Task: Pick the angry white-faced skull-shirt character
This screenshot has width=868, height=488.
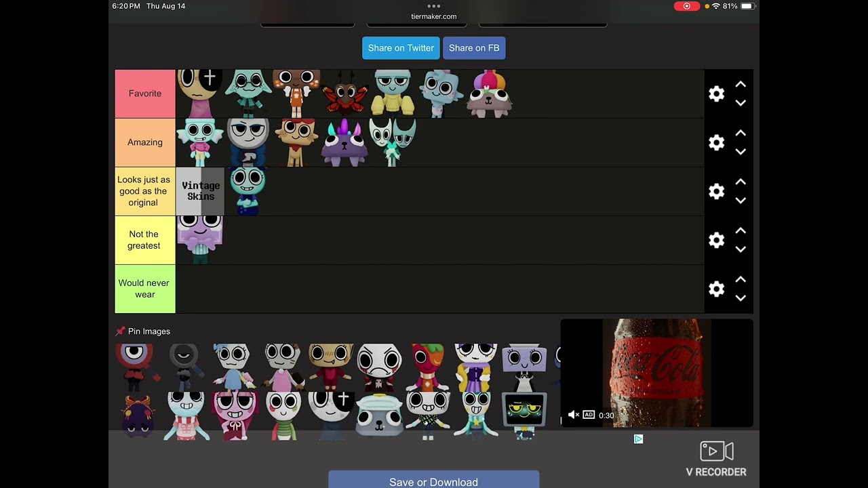Action: click(379, 367)
